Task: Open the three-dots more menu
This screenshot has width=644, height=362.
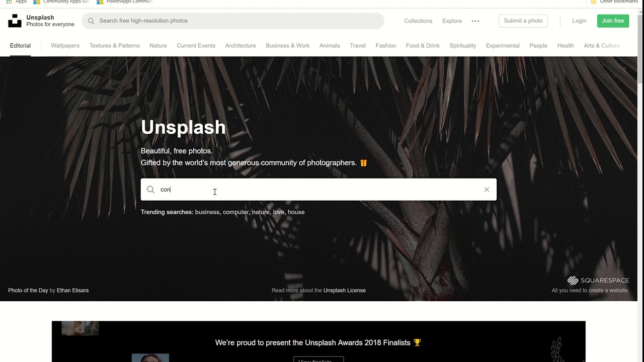Action: (x=475, y=21)
